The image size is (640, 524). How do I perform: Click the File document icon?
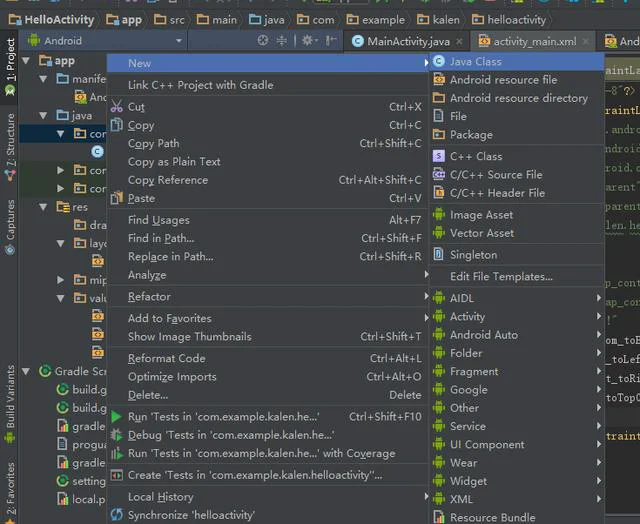pos(438,116)
